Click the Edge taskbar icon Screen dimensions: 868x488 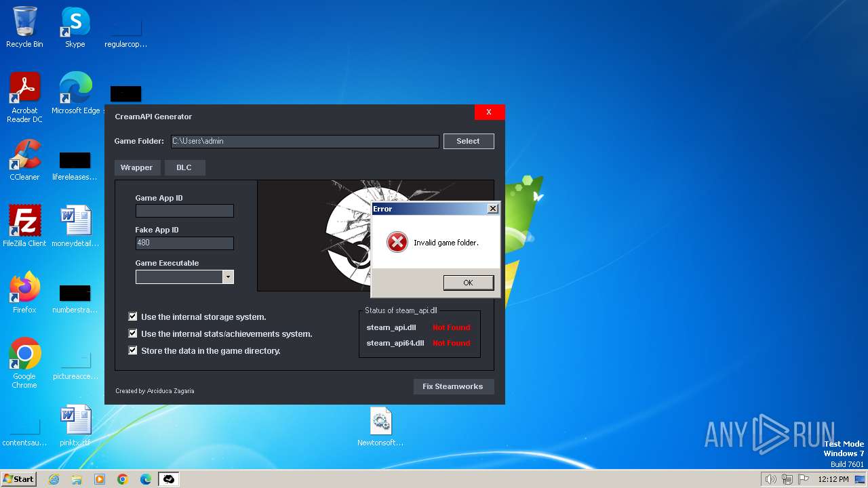click(x=146, y=479)
